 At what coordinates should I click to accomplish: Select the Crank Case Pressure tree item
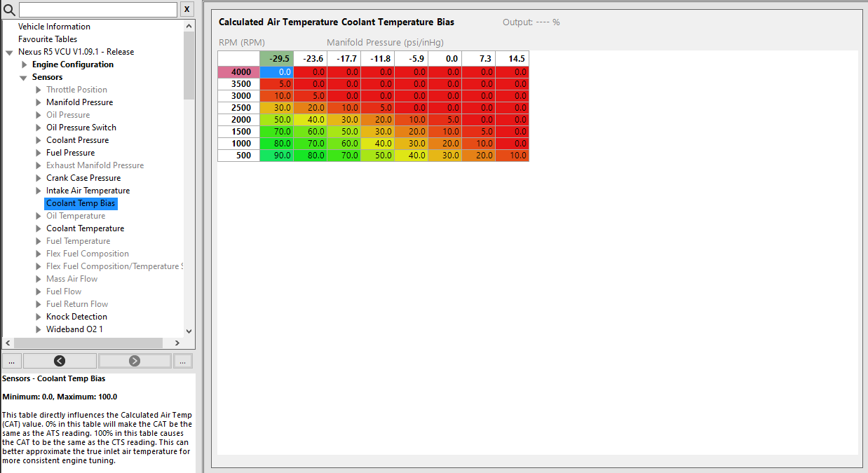tap(83, 178)
